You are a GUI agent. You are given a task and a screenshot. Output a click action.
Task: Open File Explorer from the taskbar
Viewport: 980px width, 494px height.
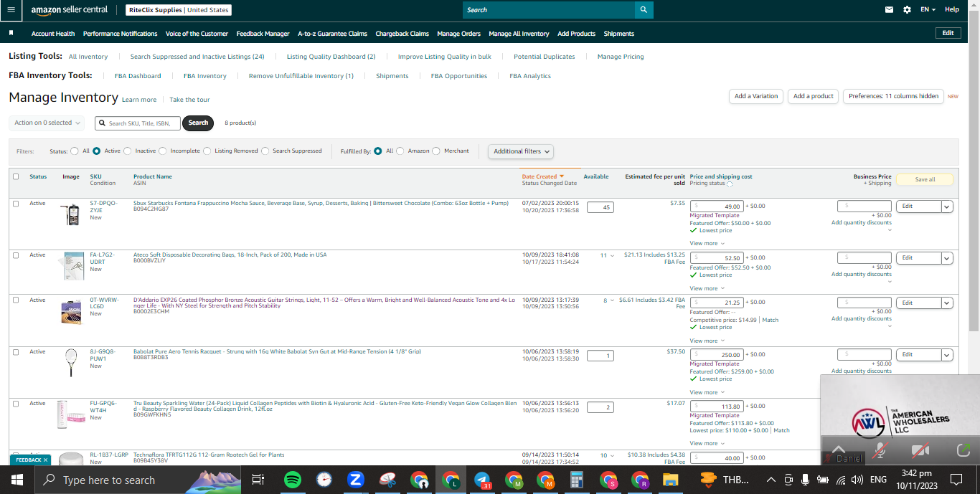671,480
